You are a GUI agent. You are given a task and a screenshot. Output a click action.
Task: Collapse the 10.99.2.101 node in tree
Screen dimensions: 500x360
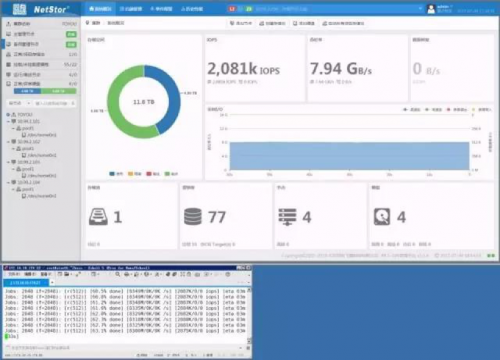coord(8,121)
